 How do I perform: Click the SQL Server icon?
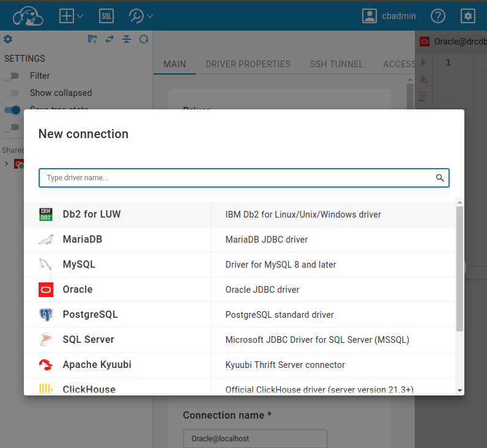[x=46, y=340]
